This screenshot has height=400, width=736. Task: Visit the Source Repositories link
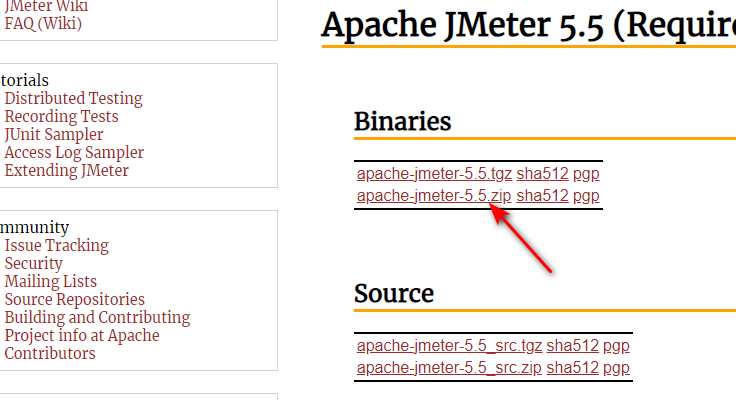pyautogui.click(x=75, y=300)
